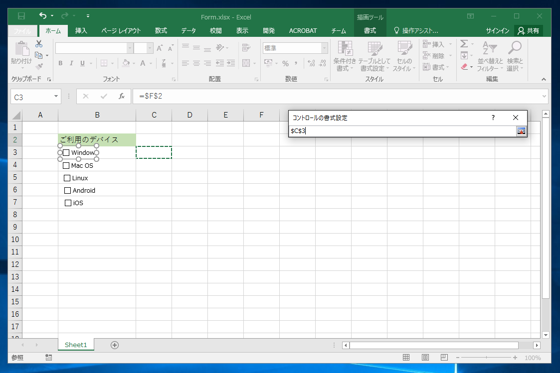Increase font size with large A icon
560x373 pixels.
point(160,48)
